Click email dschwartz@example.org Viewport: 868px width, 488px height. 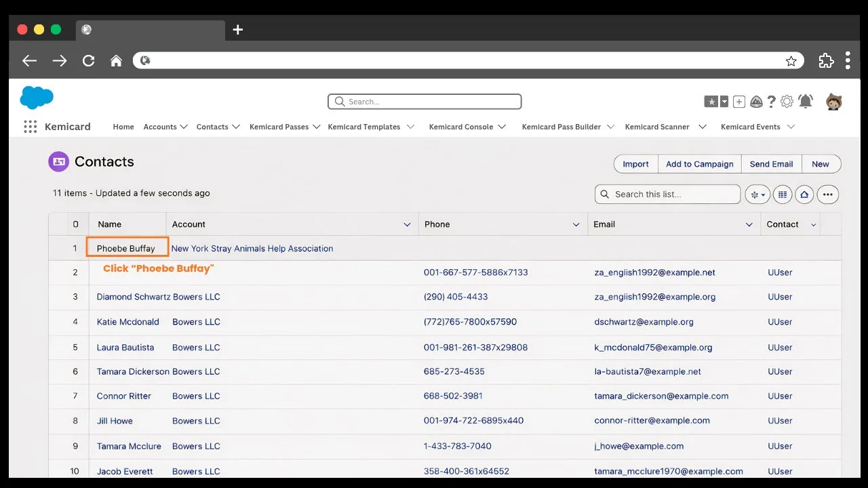pos(644,322)
